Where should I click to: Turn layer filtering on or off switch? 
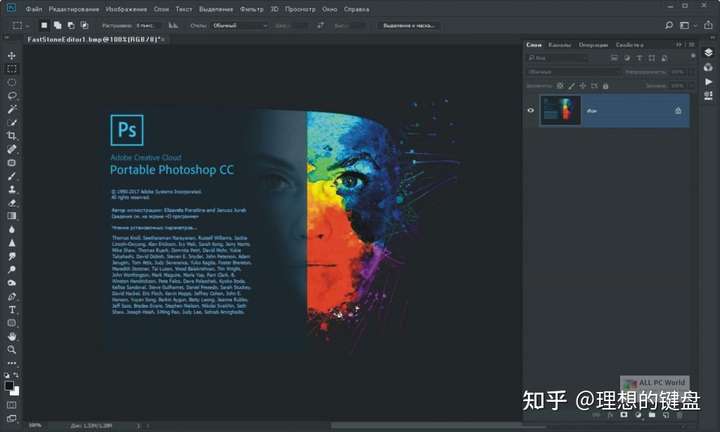pyautogui.click(x=693, y=56)
